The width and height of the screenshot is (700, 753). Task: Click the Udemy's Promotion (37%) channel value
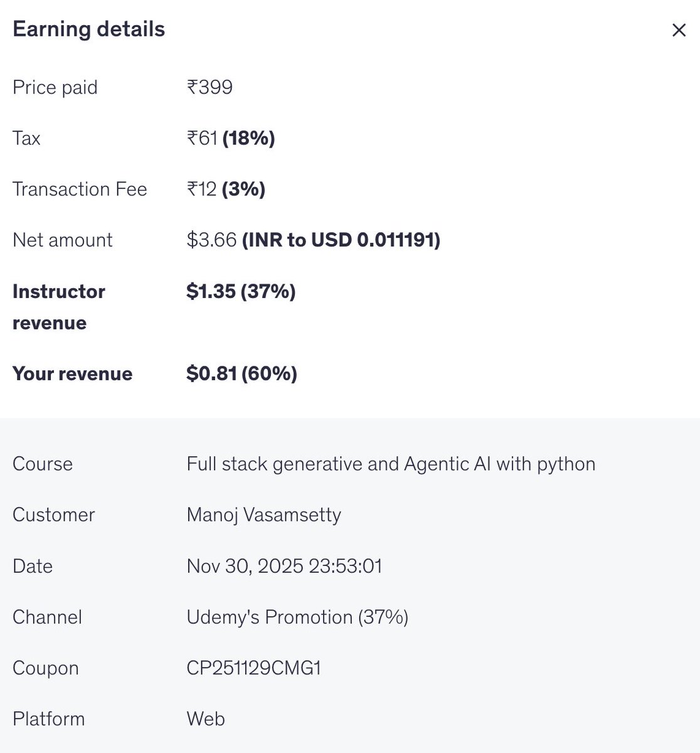[297, 617]
